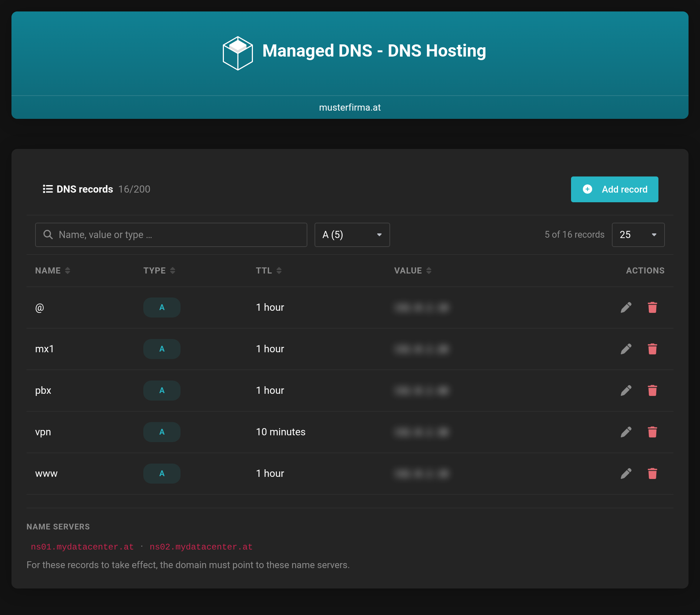Click the A type badge for mx1
Screen dimensions: 700x615
[162, 349]
